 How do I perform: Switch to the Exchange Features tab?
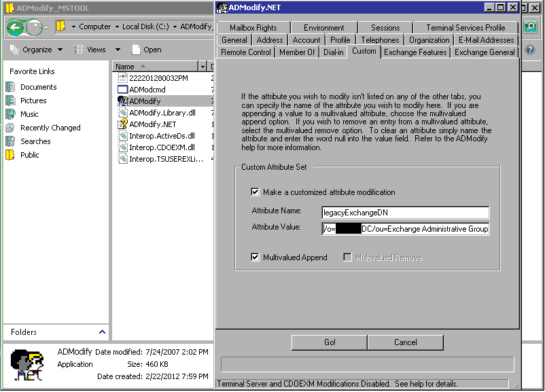tap(415, 52)
